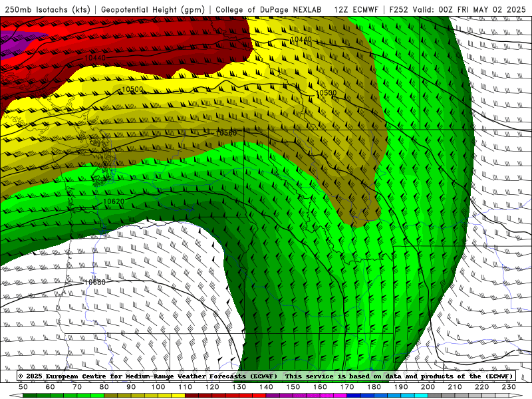The height and width of the screenshot is (399, 532).
Task: Click the 90 value on the color scale
Action: 131,387
